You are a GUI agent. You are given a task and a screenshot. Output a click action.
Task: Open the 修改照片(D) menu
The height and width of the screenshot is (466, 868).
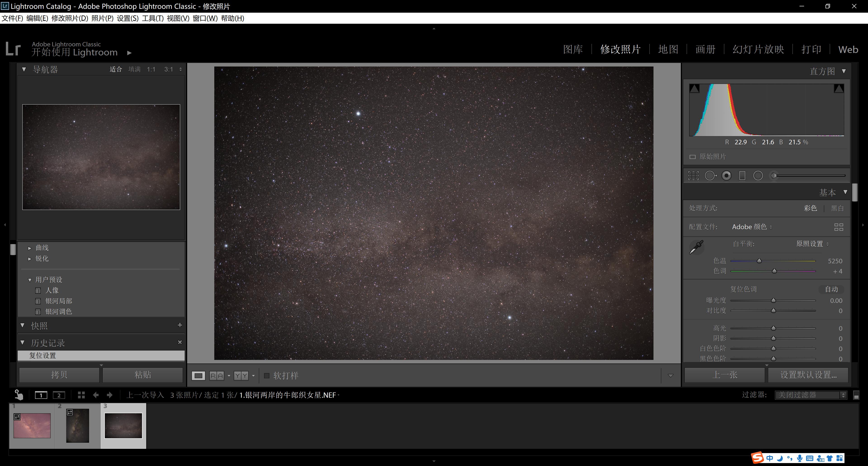click(69, 19)
